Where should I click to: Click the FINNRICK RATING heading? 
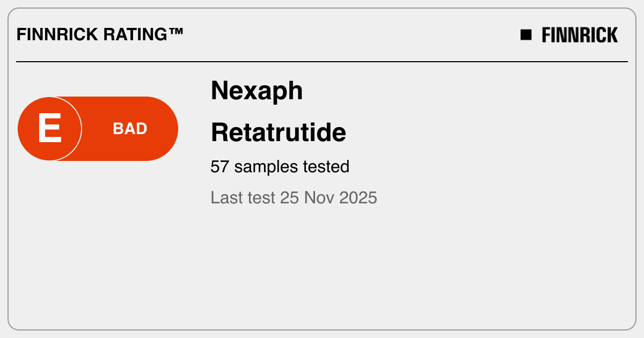(x=100, y=35)
